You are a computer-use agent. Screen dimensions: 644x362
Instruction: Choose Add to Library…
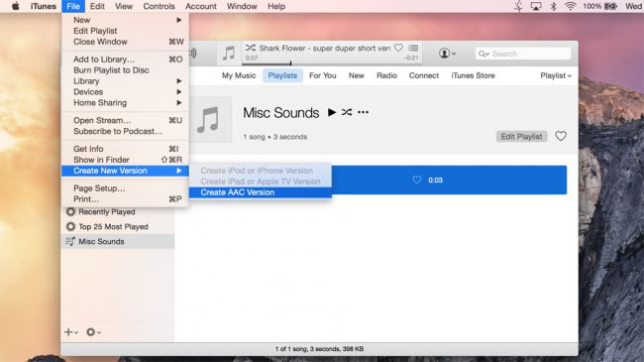(x=125, y=60)
